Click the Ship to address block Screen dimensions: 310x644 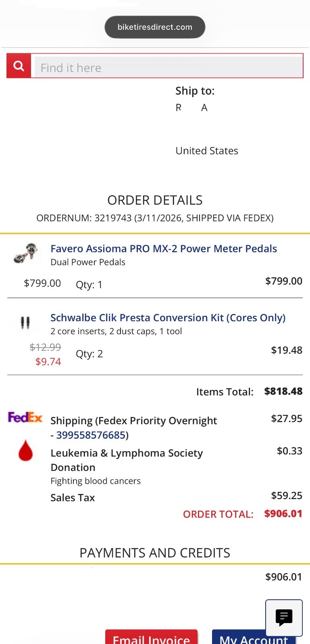pyautogui.click(x=206, y=121)
